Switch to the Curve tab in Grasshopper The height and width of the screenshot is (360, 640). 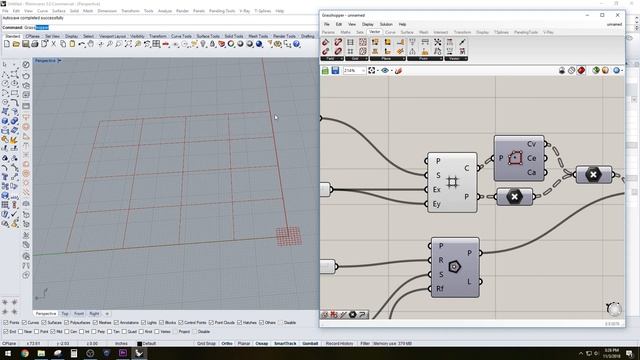click(x=390, y=32)
